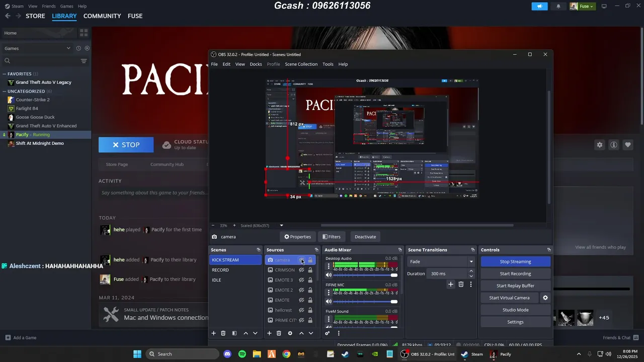Click Steam announcements megaphone button
This screenshot has height=362, width=644.
click(x=539, y=6)
